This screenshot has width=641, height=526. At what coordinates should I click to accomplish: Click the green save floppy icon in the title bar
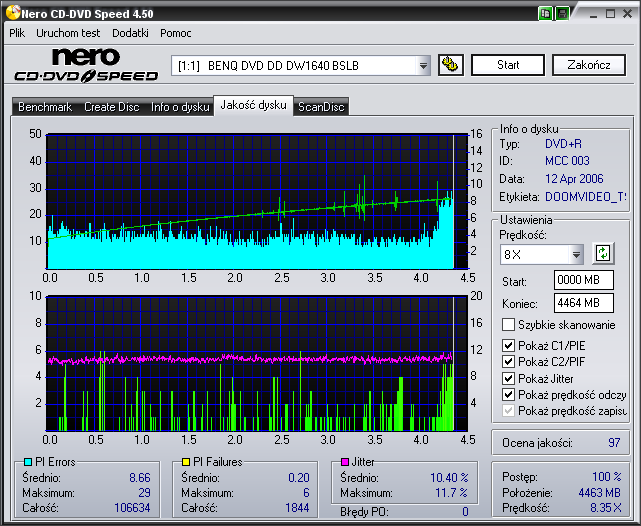tap(562, 14)
